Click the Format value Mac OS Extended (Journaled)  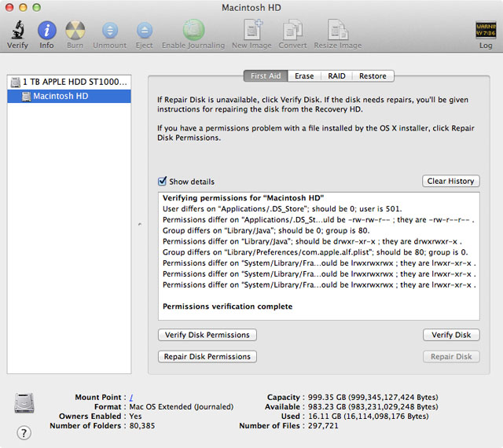182,407
